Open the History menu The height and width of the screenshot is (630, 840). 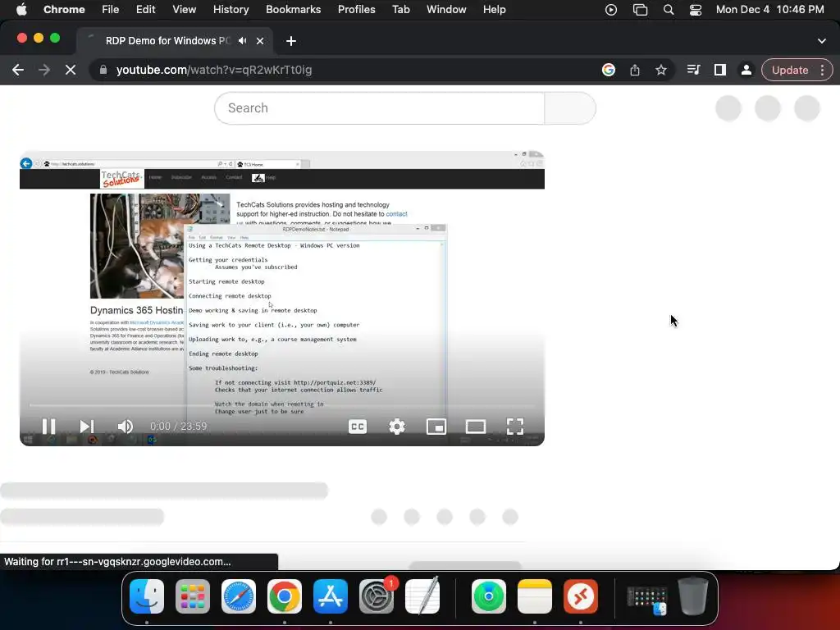pyautogui.click(x=231, y=10)
